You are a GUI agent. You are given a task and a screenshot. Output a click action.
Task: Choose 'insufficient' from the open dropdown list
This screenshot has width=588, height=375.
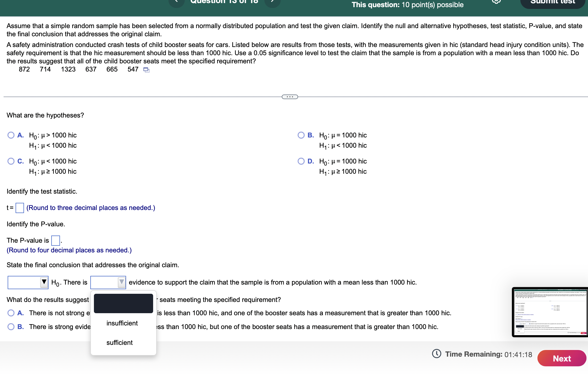click(122, 323)
